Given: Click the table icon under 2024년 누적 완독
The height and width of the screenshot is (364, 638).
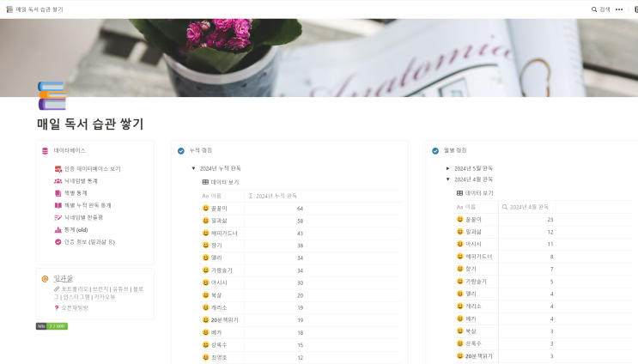Looking at the screenshot, I should point(205,182).
